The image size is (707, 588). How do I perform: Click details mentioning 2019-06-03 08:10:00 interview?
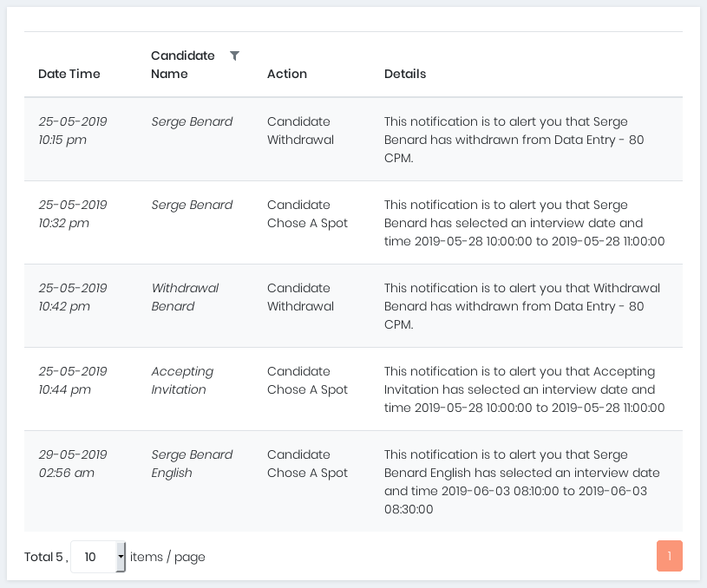521,481
